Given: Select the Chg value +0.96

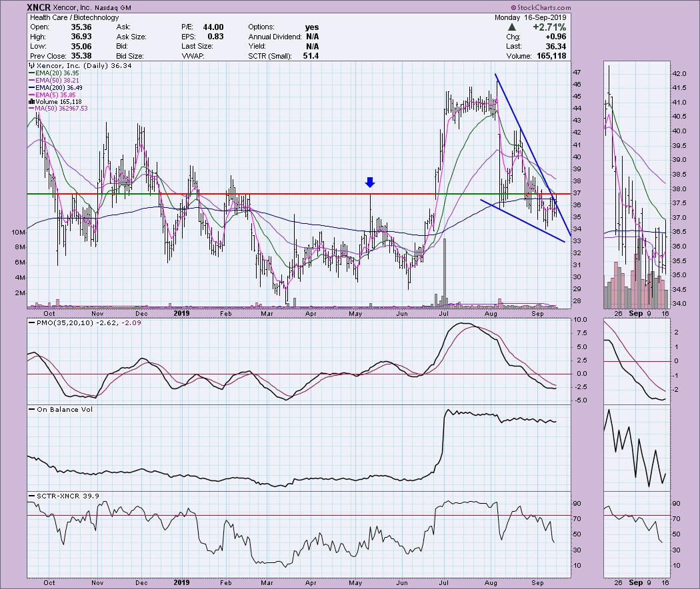Looking at the screenshot, I should point(555,37).
